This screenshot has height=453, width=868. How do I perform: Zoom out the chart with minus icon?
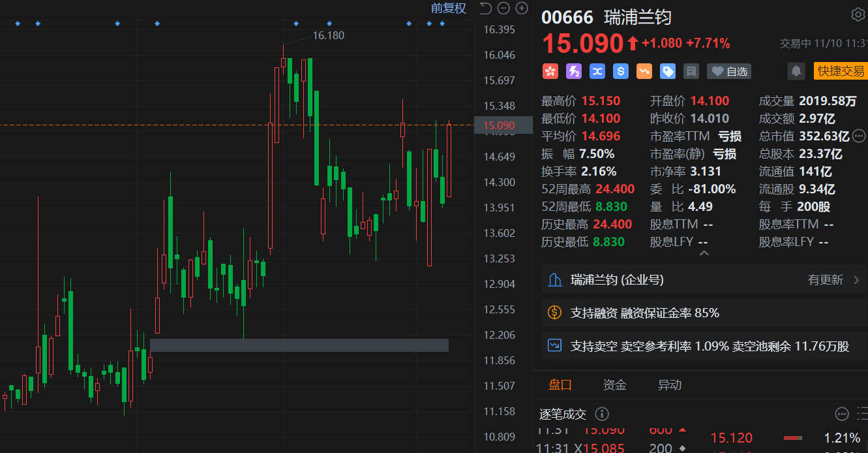pos(503,8)
